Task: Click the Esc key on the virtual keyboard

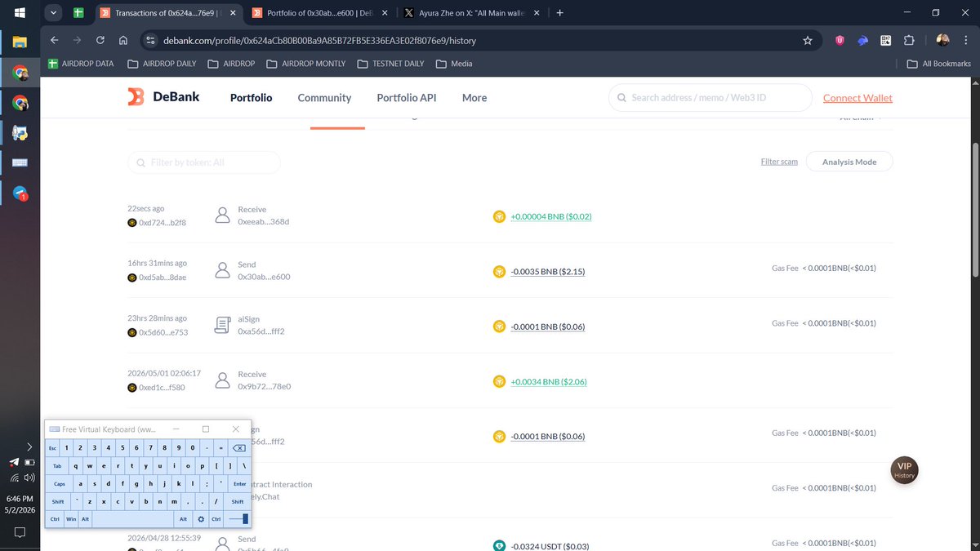Action: pyautogui.click(x=53, y=447)
